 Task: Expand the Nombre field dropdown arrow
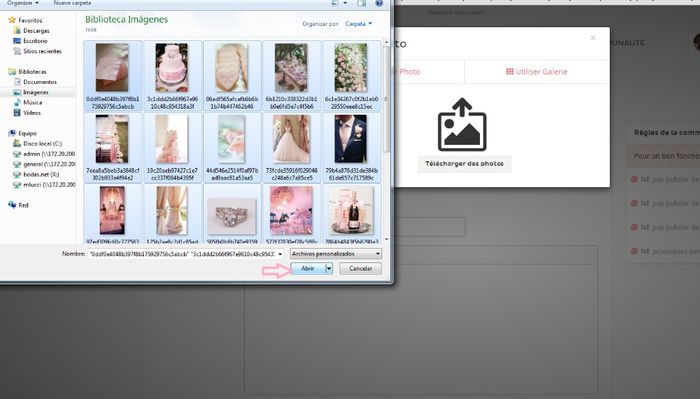tap(280, 254)
